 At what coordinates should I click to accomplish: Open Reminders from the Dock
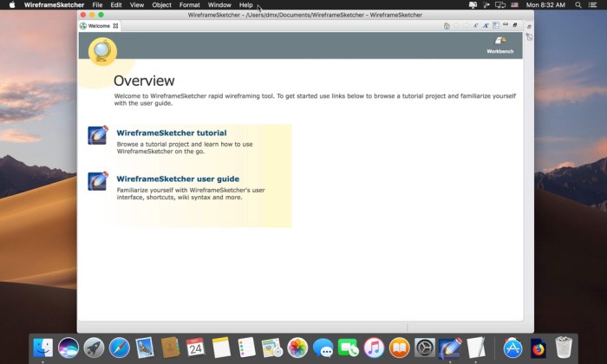tap(246, 348)
